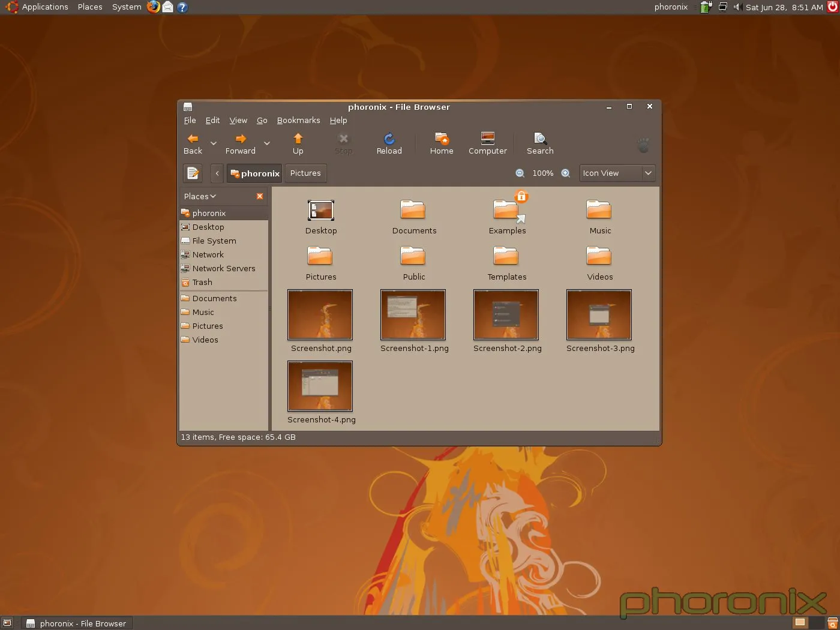Open the View menu
Viewport: 840px width, 630px height.
tap(238, 120)
